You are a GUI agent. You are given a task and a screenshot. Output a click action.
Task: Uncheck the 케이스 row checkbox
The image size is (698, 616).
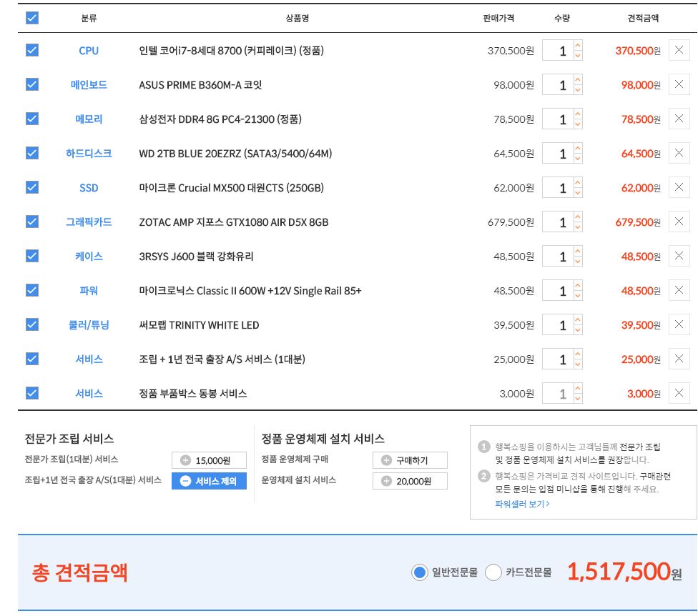tap(32, 256)
